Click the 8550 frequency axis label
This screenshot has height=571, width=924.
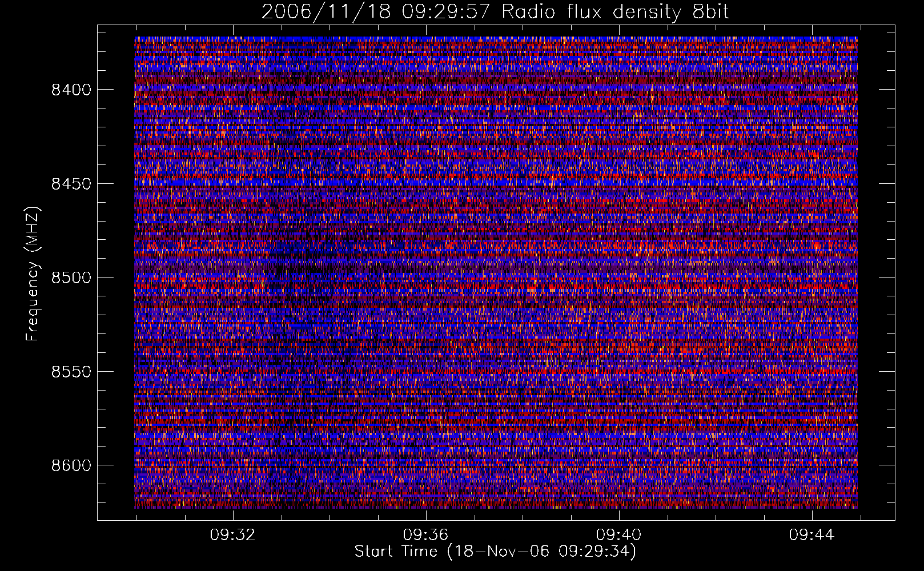click(x=71, y=372)
